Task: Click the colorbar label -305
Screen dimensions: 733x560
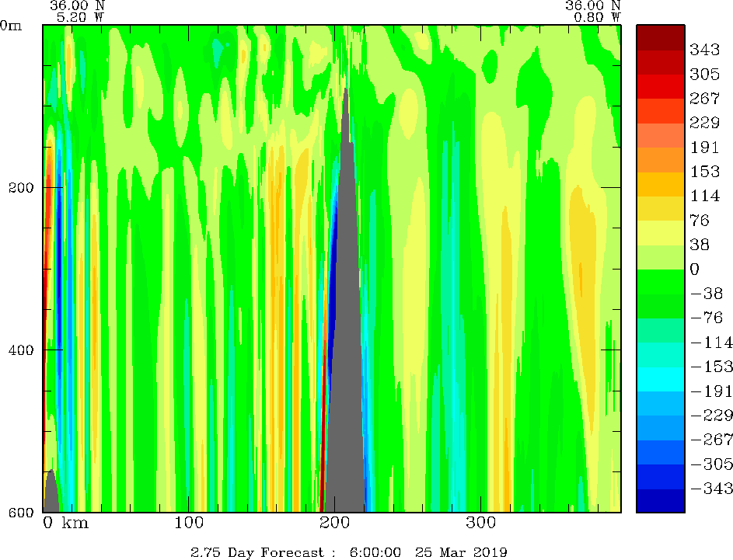Action: (x=711, y=464)
